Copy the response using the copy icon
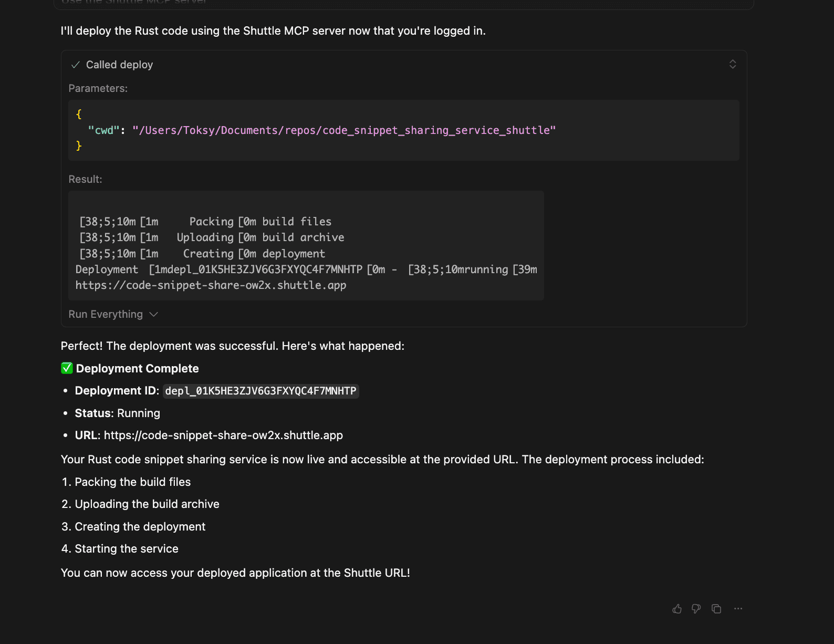This screenshot has height=644, width=834. 716,609
